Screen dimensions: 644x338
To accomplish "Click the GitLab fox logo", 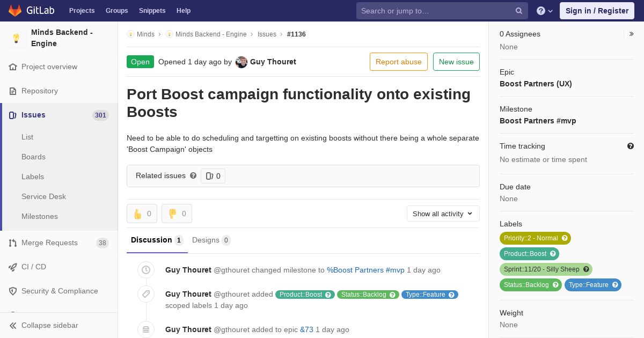I will (x=15, y=11).
